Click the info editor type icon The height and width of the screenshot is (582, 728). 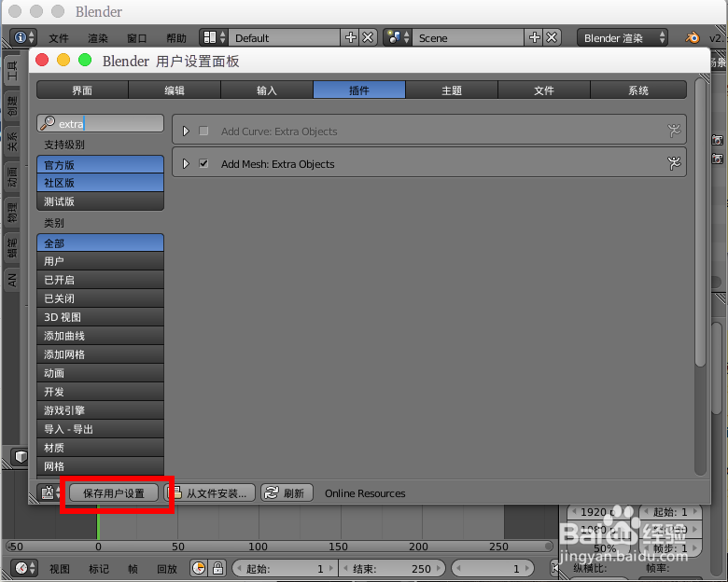(x=20, y=37)
